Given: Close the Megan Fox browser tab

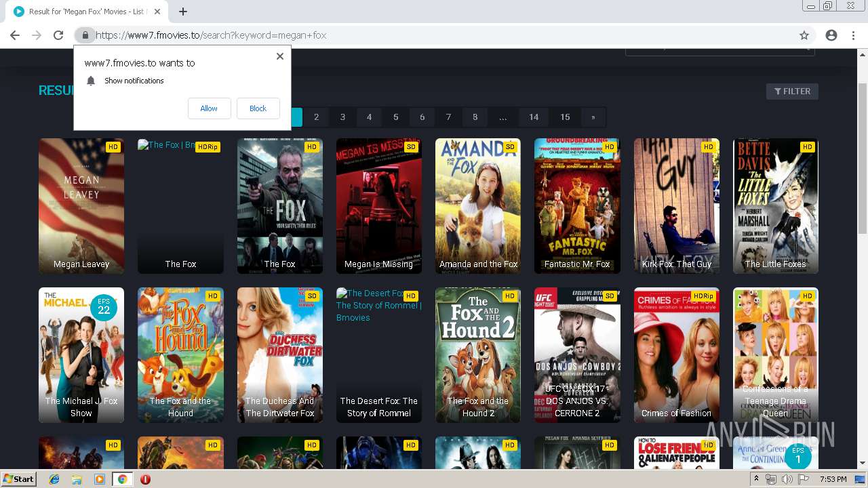Looking at the screenshot, I should pyautogui.click(x=157, y=12).
